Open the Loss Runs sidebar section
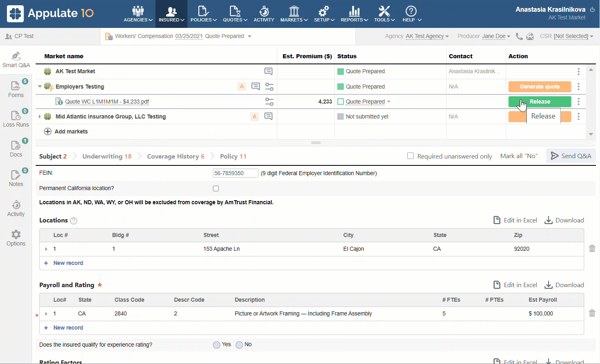This screenshot has height=364, width=600. (16, 119)
